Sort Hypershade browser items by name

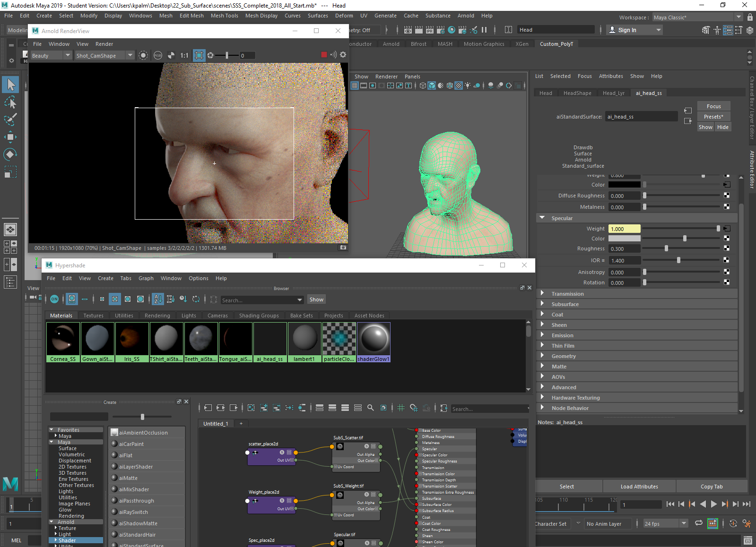coord(158,299)
